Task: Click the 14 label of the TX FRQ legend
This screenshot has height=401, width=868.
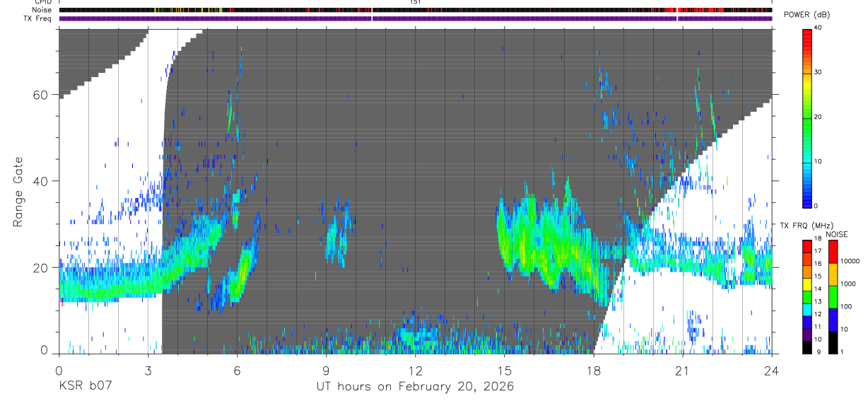Action: [x=819, y=289]
